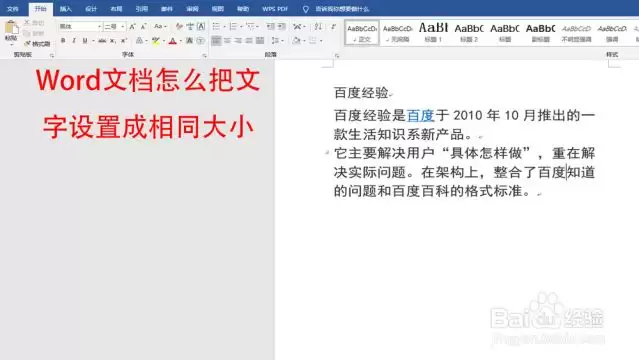Toggle underline formatting
639x360 pixels.
tap(85, 40)
